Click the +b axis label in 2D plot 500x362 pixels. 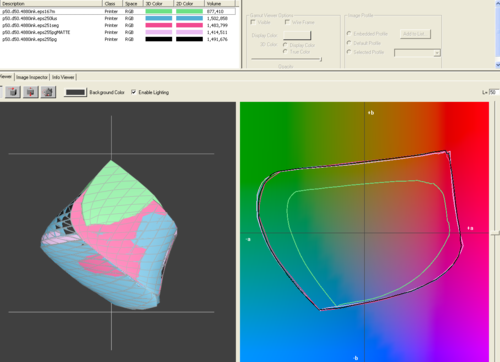pos(371,113)
